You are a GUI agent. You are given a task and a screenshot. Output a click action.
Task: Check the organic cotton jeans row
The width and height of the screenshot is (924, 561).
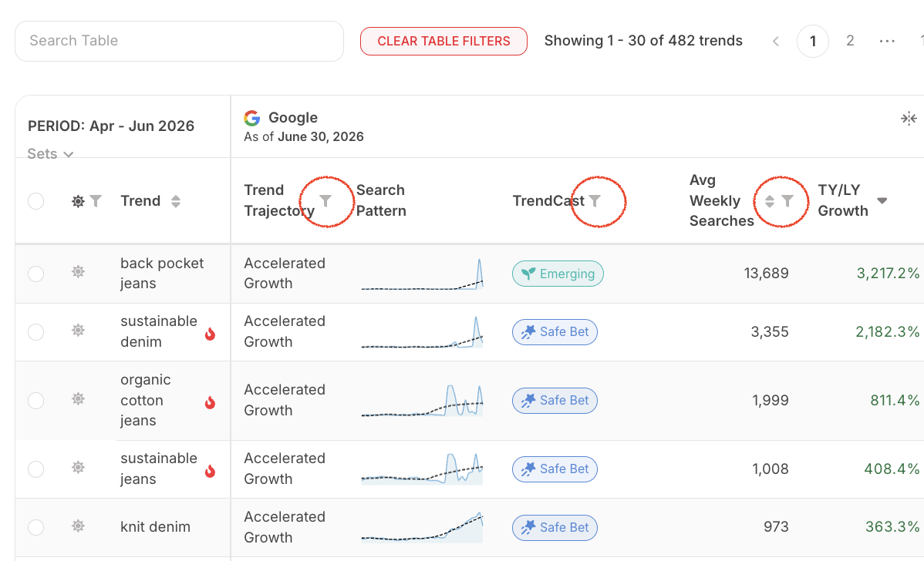(x=36, y=401)
